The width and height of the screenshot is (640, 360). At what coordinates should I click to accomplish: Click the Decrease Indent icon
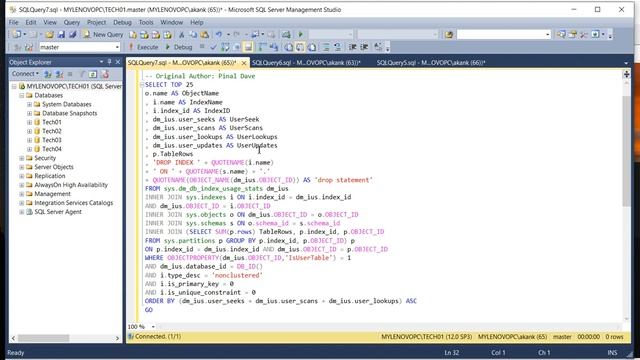[x=353, y=47]
